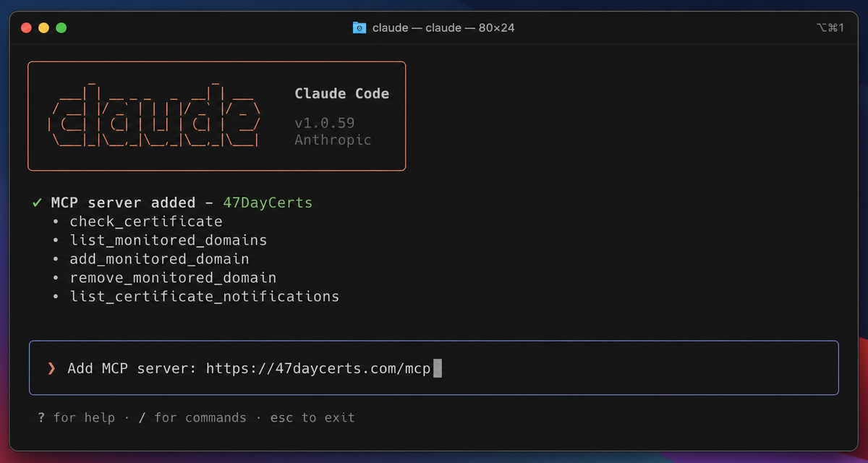
Task: Click the Anthropic label in the banner
Action: tap(333, 140)
